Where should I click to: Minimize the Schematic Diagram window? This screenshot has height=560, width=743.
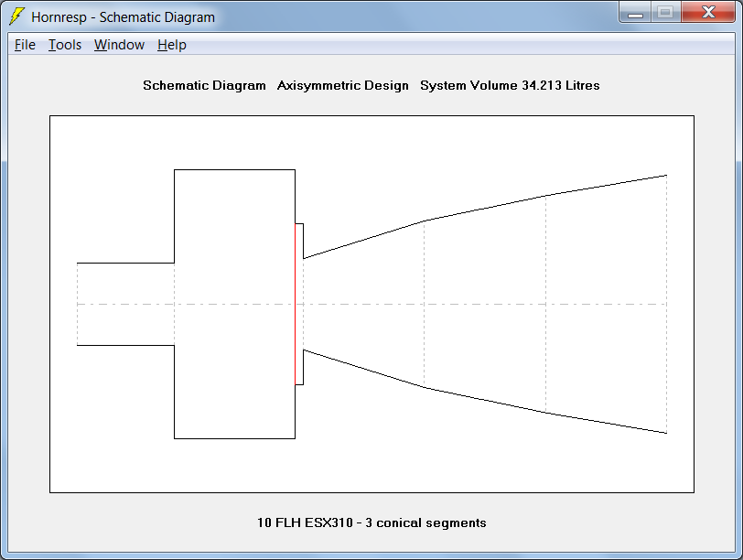coord(635,12)
